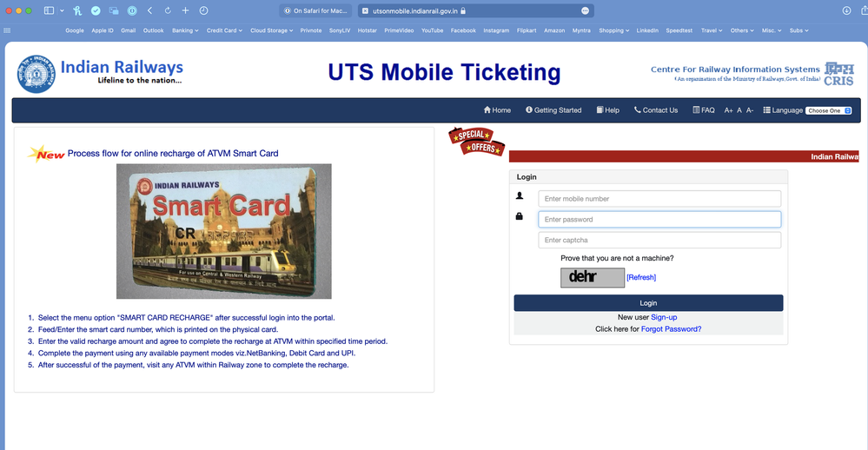This screenshot has height=450, width=868.
Task: Open the Getting Started info page
Action: click(x=553, y=110)
